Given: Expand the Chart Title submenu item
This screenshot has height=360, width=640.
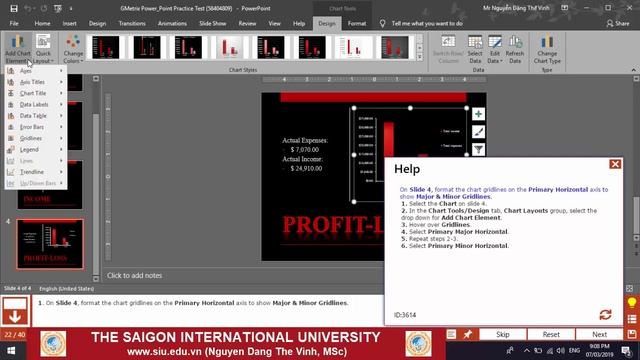Looking at the screenshot, I should pos(36,93).
